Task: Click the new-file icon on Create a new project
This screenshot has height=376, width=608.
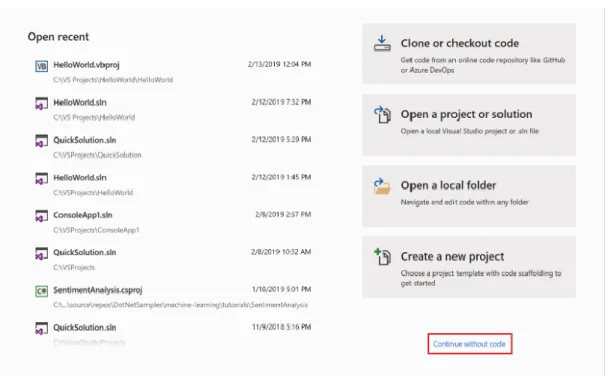Action: click(382, 257)
